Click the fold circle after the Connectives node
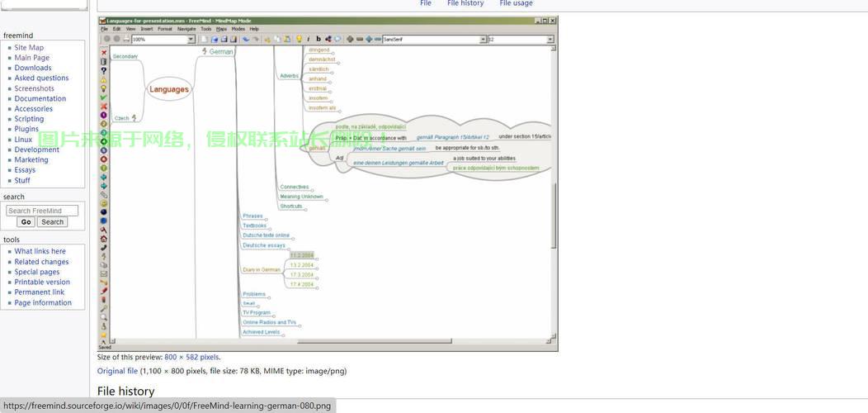The image size is (868, 413). point(312,189)
